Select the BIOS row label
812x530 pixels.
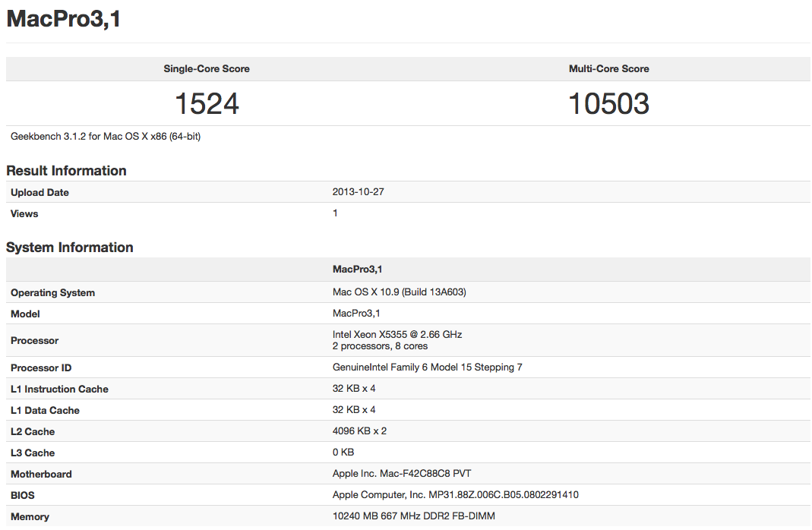coord(23,495)
